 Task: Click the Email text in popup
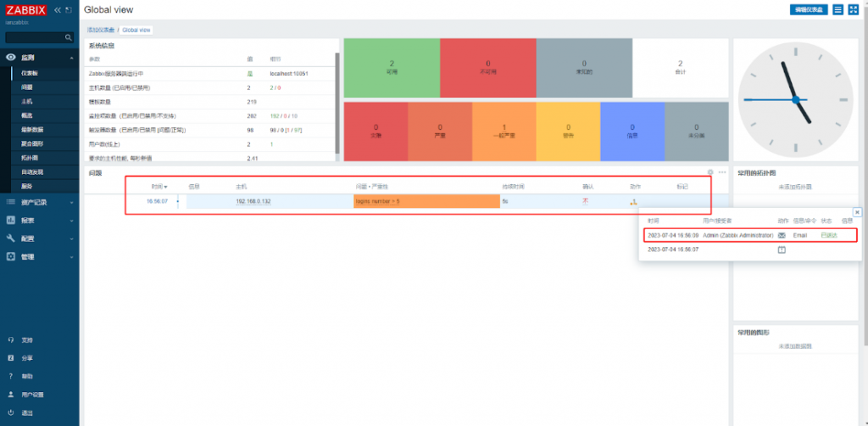coord(800,235)
